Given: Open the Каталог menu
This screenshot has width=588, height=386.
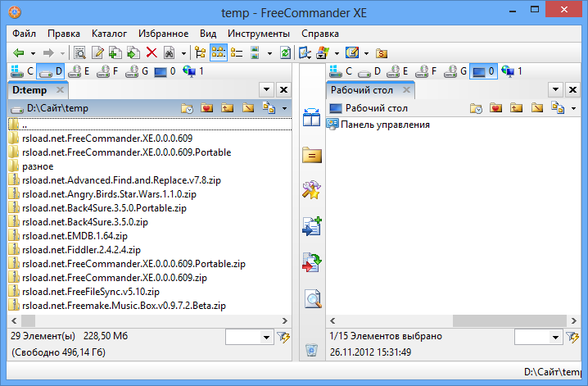Looking at the screenshot, I should tap(109, 34).
